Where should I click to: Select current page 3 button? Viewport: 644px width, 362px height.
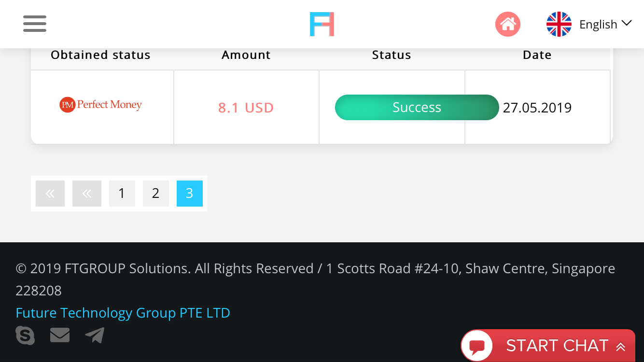(x=189, y=194)
